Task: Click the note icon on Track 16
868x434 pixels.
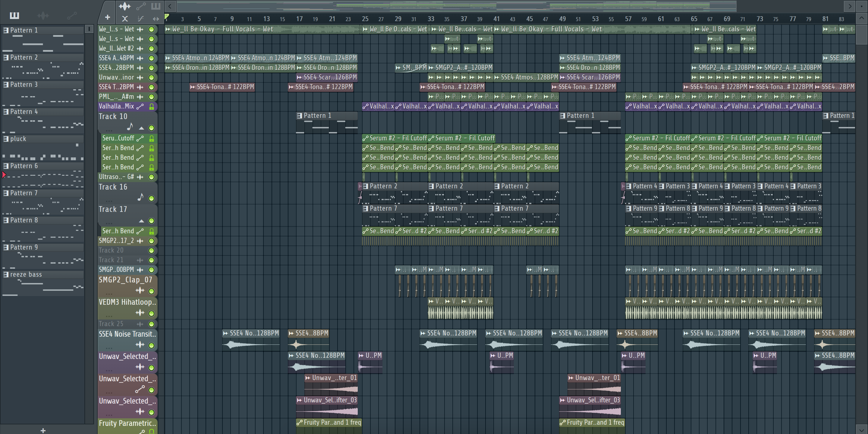Action: (140, 197)
